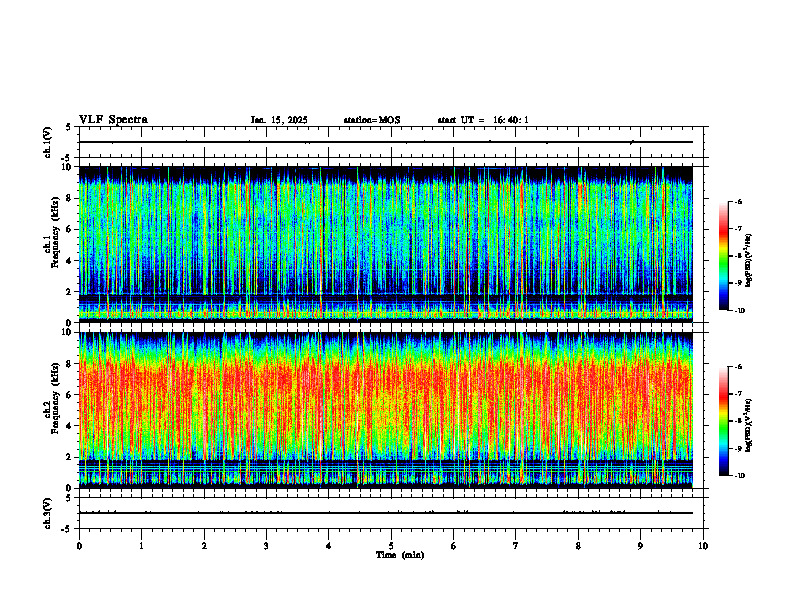Click time axis tick label "3"
The width and height of the screenshot is (792, 612).
[x=266, y=546]
